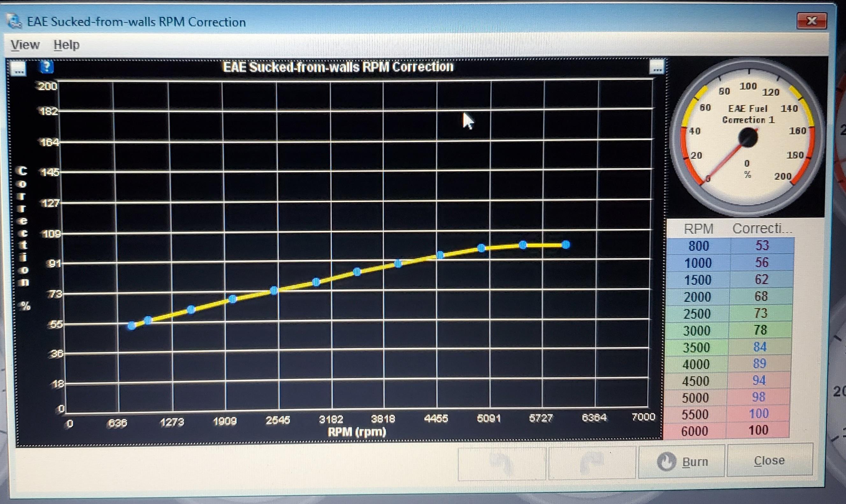Select the curve point at 2000 RPM
Screen dimensions: 846x504
point(233,299)
